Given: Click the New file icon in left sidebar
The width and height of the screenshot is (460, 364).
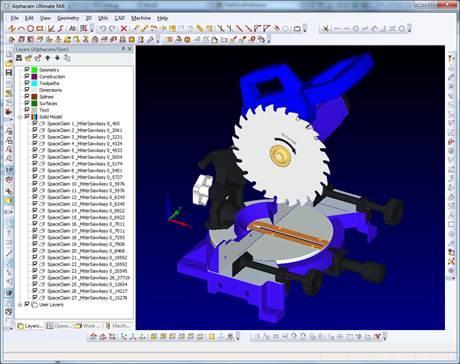Looking at the screenshot, I should click(x=9, y=53).
